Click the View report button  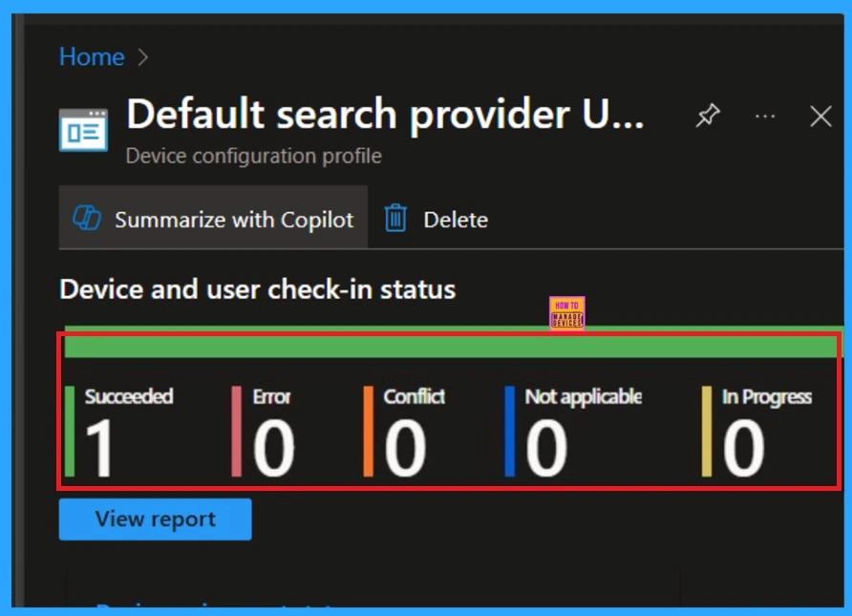click(x=156, y=520)
